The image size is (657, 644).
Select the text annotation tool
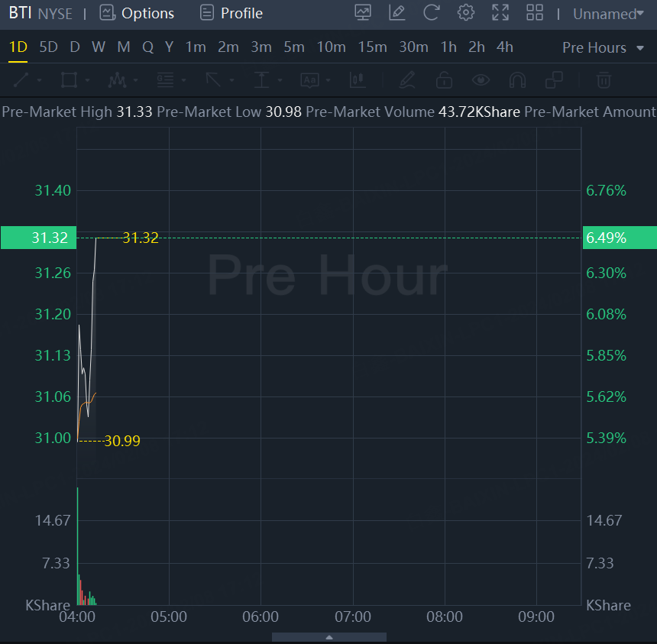tap(309, 79)
